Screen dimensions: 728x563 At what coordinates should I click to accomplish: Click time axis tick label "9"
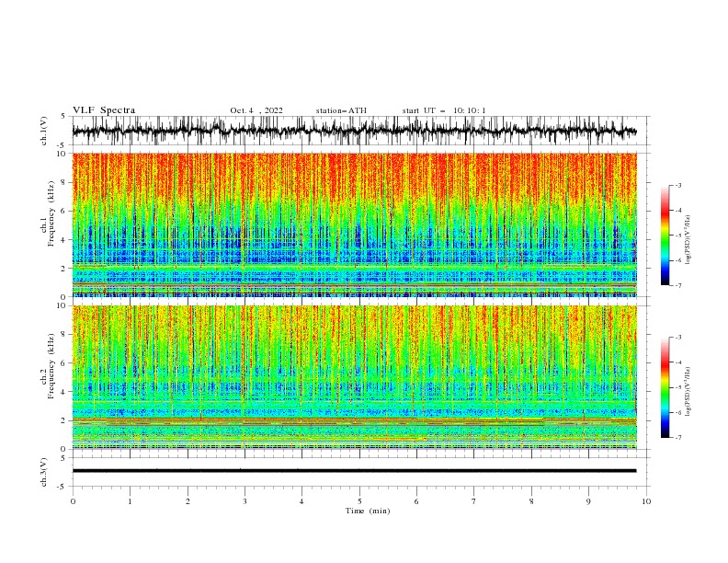tap(588, 501)
